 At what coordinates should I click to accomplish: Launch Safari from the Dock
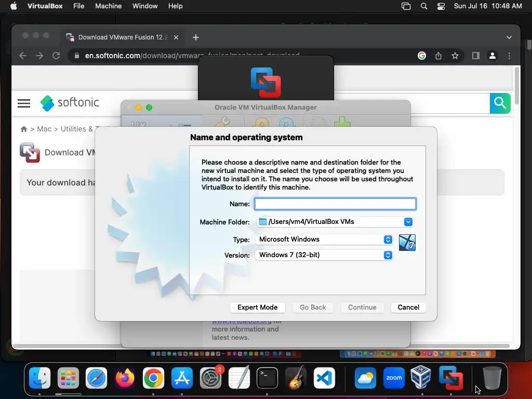click(x=96, y=378)
